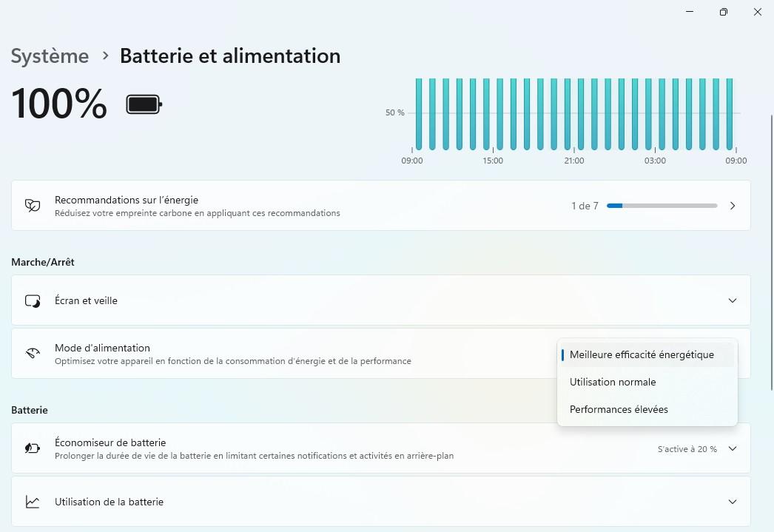
Task: Select Performances élevées power mode
Action: (x=619, y=409)
